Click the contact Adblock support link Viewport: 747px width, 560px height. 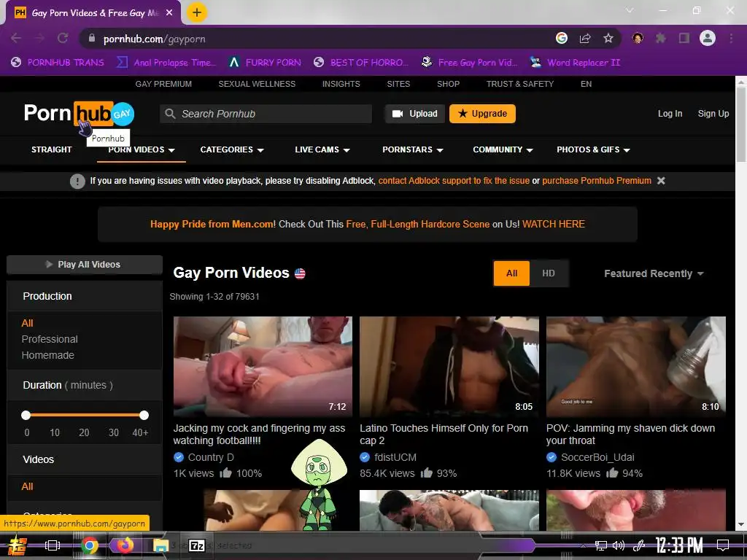tap(454, 181)
